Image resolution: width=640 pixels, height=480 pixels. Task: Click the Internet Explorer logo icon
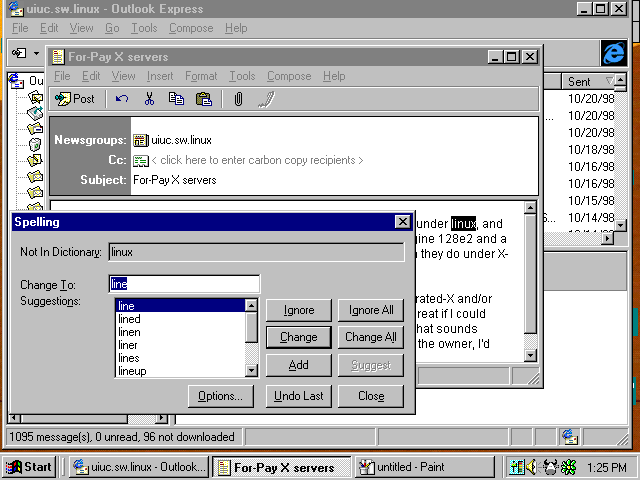pyautogui.click(x=615, y=53)
